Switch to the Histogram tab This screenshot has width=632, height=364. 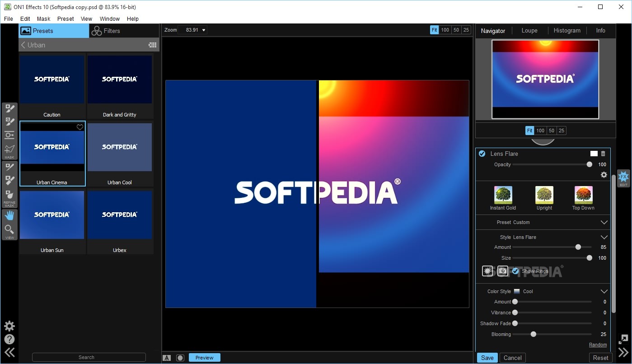pos(567,30)
